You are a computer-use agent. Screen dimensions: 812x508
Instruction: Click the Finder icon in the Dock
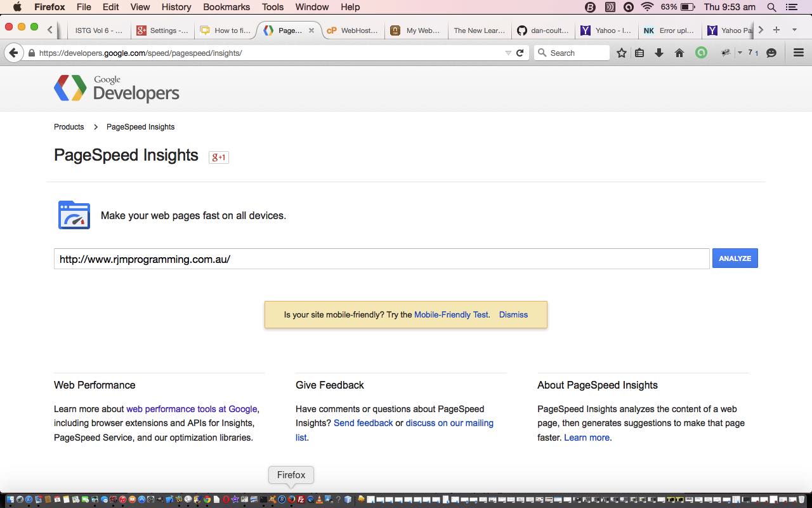coord(10,500)
